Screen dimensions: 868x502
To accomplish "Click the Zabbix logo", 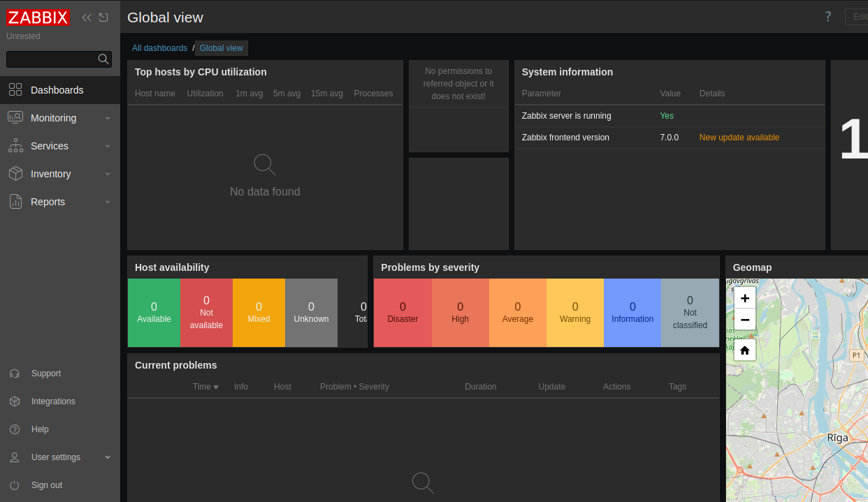I will tap(38, 17).
